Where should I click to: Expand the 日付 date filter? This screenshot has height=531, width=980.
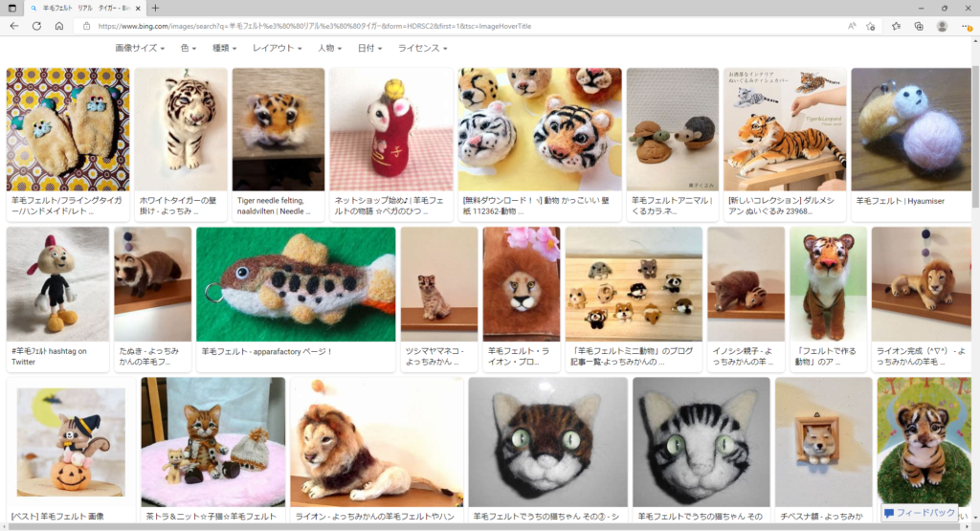pyautogui.click(x=370, y=48)
